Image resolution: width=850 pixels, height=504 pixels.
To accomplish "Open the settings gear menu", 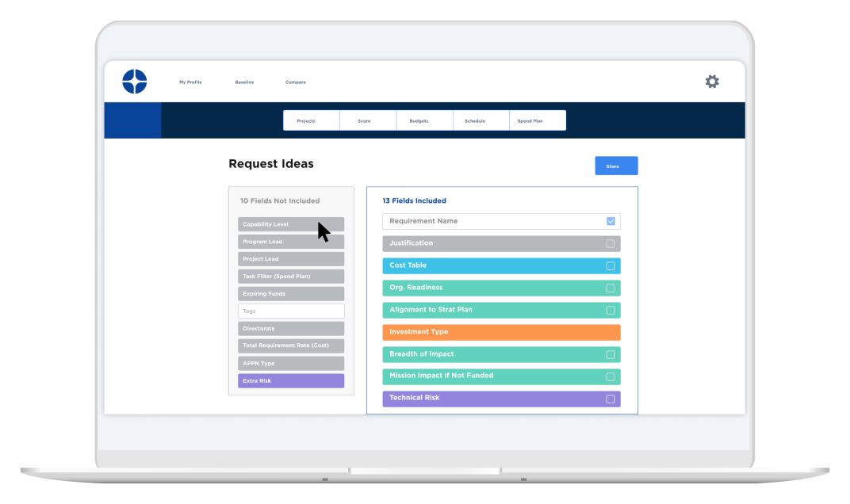I will pos(711,81).
